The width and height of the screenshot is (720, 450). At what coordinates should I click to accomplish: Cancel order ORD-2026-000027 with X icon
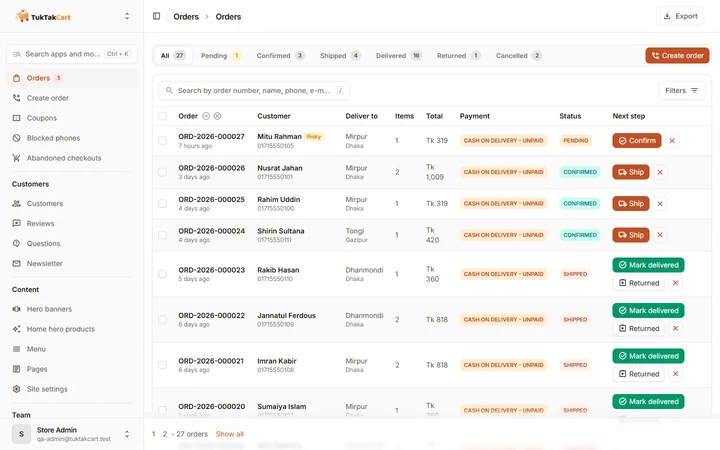point(672,141)
